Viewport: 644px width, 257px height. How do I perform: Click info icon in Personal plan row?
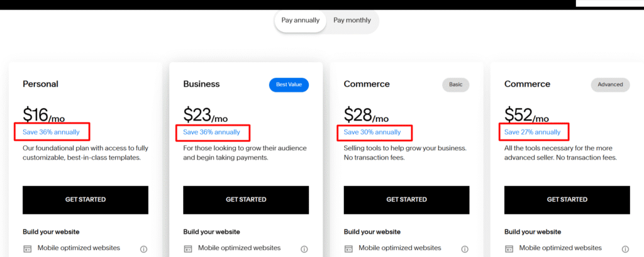tap(143, 249)
